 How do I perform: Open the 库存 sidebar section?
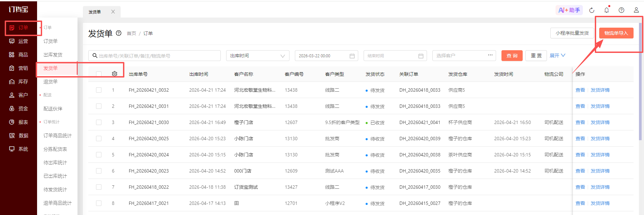point(19,82)
